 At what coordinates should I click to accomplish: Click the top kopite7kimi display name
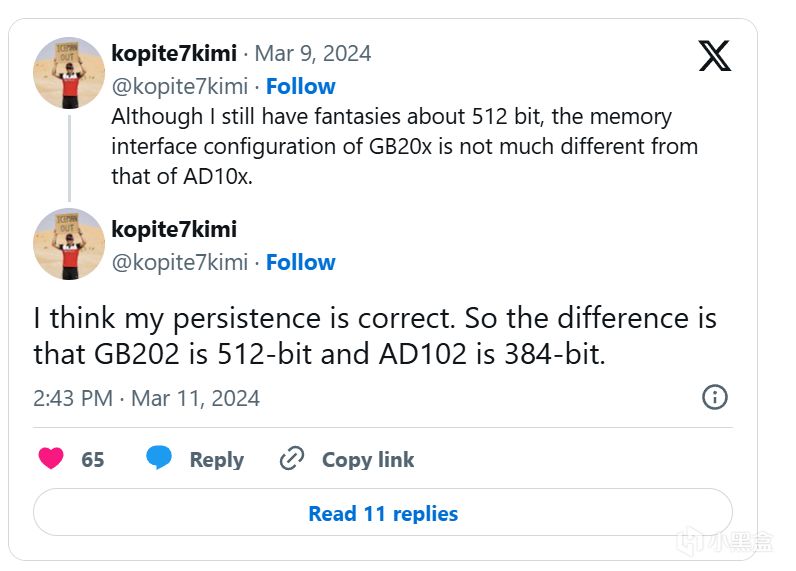(174, 53)
